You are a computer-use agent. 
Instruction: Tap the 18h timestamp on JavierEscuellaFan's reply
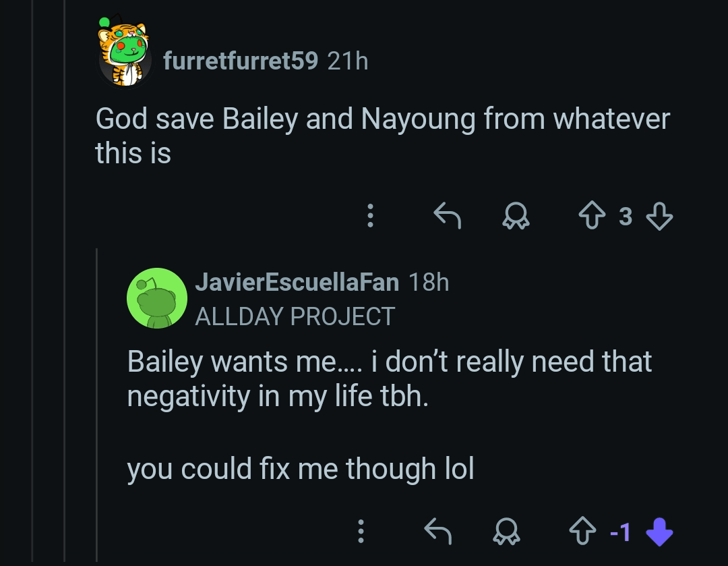click(x=429, y=282)
